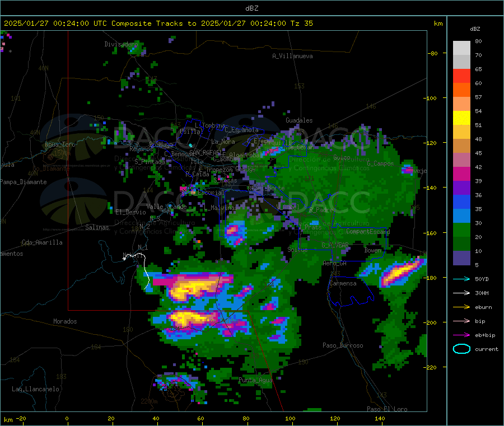This screenshot has height=426, width=504.
Task: Click the -180 tick on the vertical axis
Action: (x=430, y=278)
